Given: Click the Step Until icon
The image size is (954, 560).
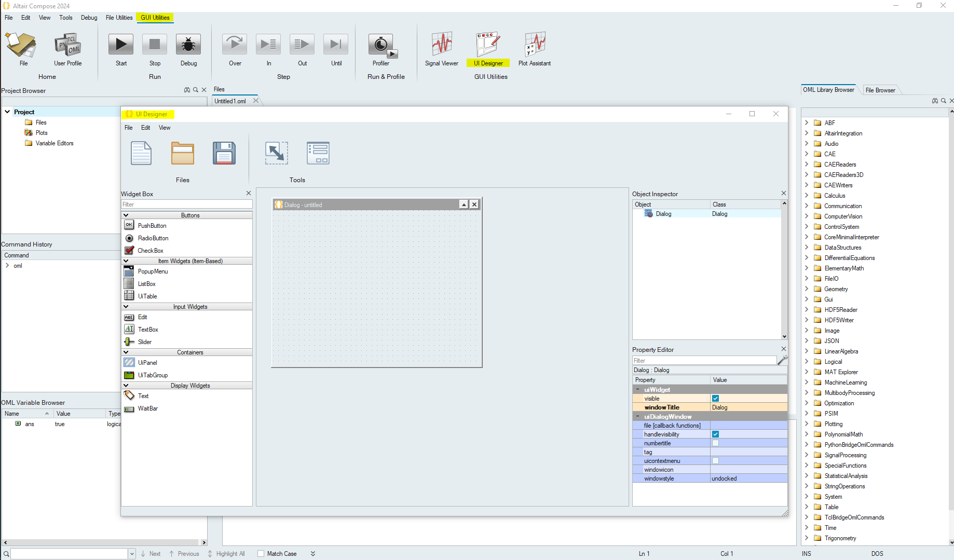Looking at the screenshot, I should 336,45.
